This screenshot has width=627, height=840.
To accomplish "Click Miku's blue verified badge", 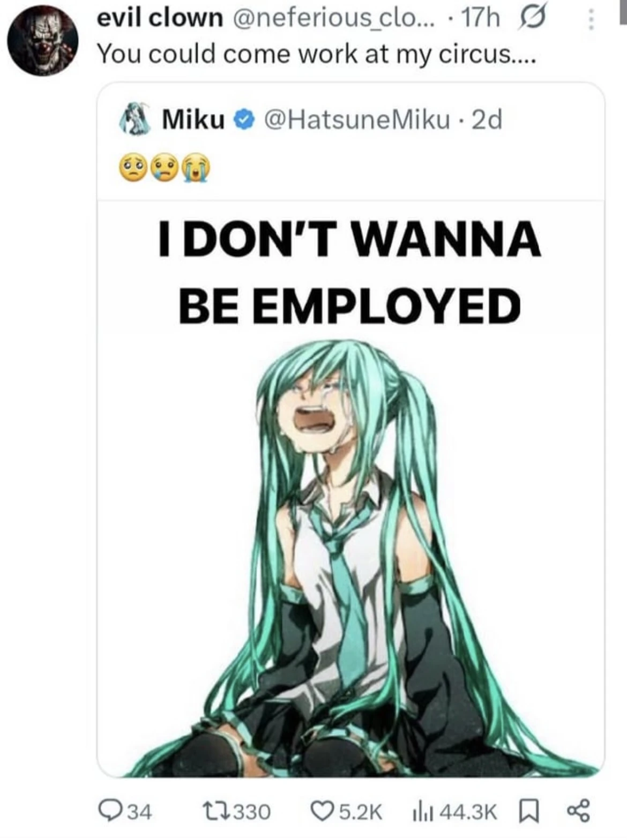I will [243, 119].
